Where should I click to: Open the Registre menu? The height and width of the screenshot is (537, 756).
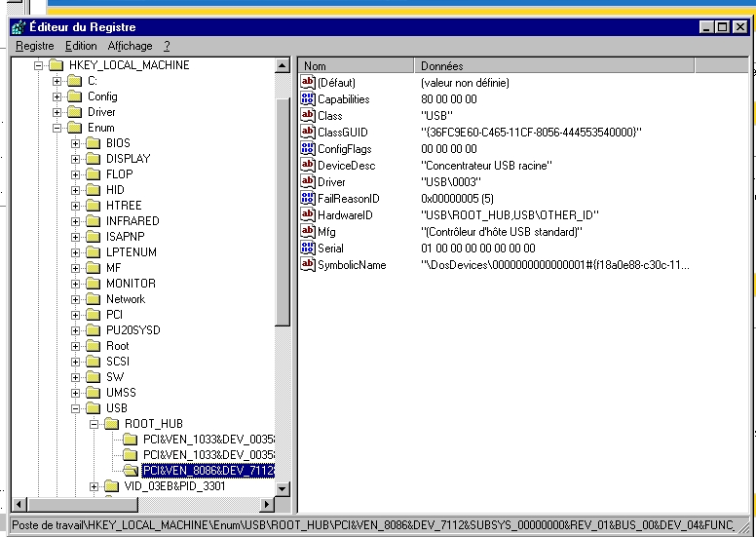click(35, 46)
